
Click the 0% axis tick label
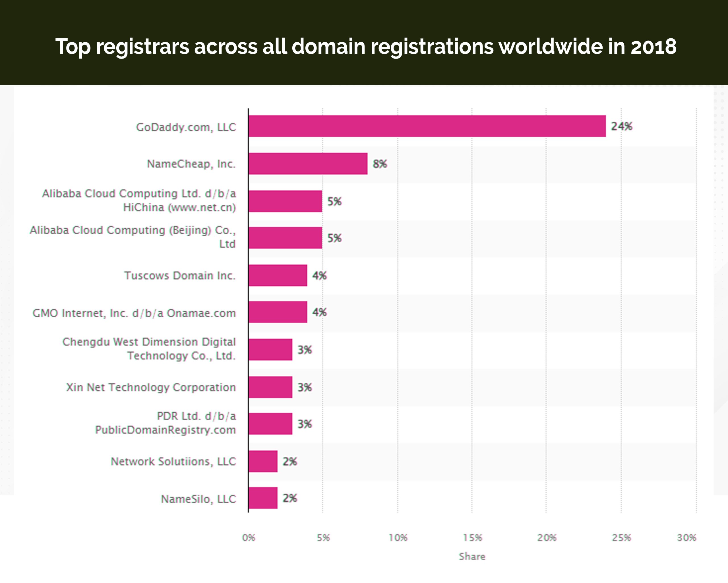tap(249, 537)
